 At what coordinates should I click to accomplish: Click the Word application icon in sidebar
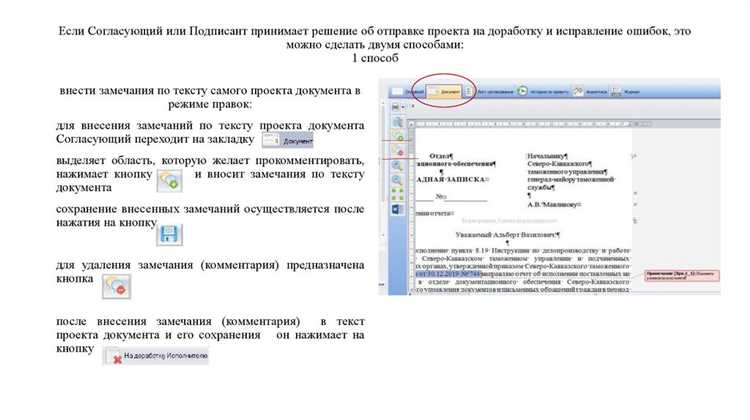[397, 209]
